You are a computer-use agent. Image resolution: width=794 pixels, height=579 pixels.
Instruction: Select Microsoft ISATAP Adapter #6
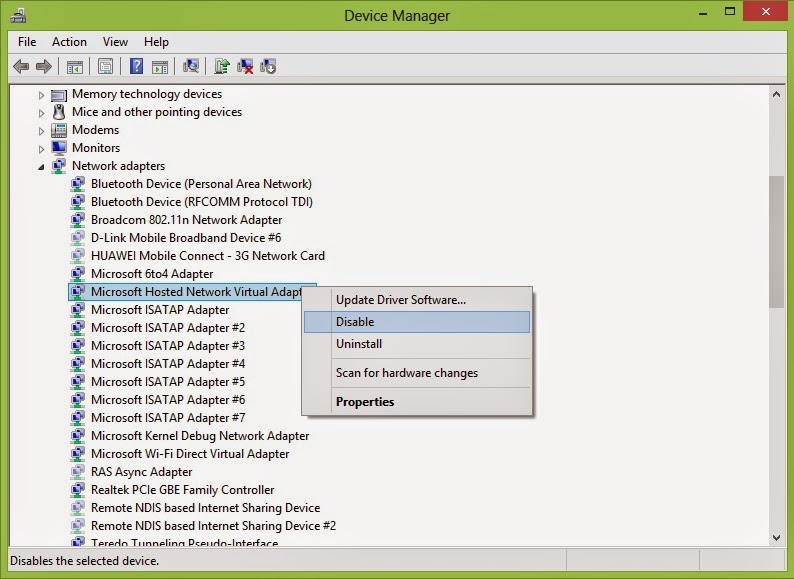pos(168,400)
